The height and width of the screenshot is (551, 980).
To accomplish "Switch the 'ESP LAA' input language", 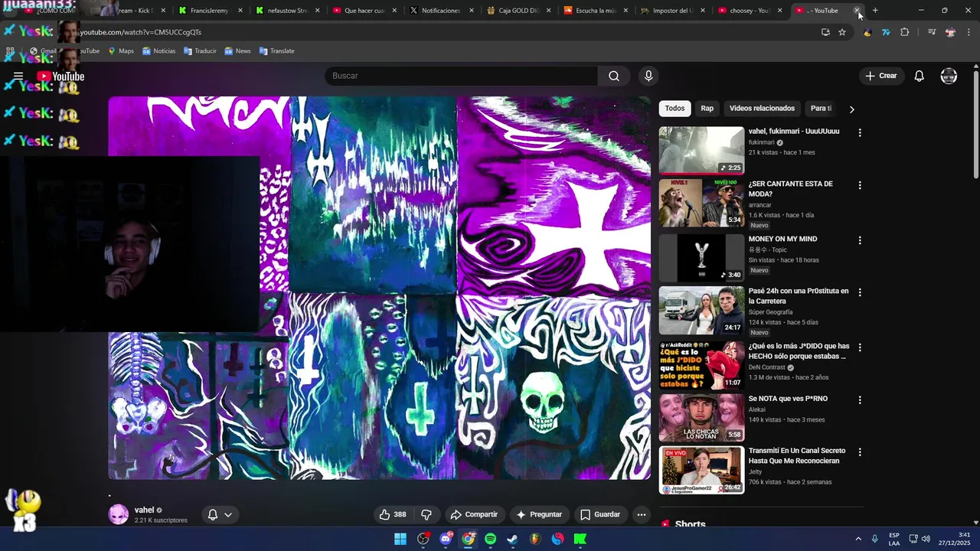I will click(x=894, y=539).
